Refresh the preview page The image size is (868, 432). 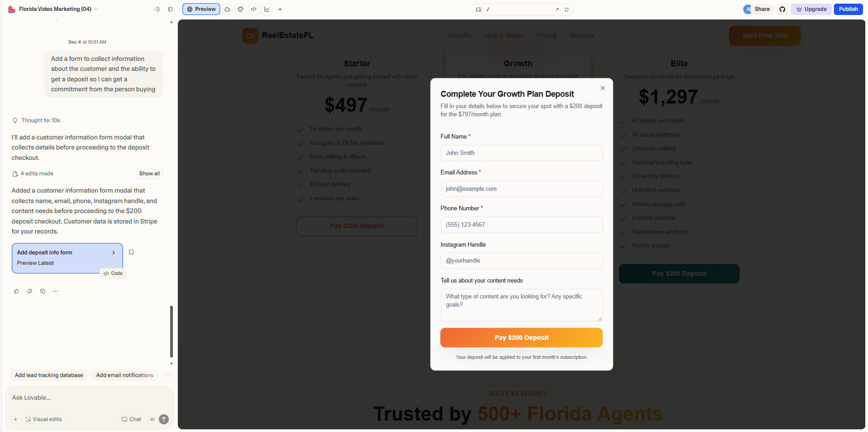(567, 10)
